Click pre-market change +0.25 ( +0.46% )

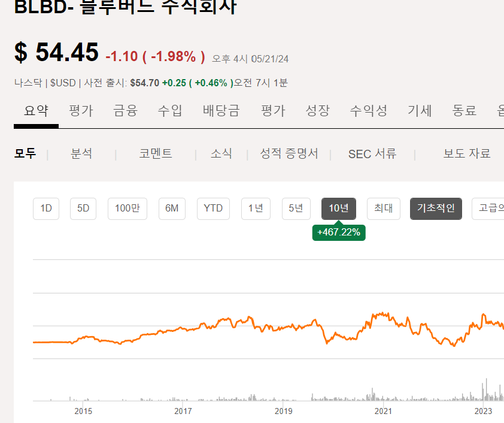pos(198,83)
